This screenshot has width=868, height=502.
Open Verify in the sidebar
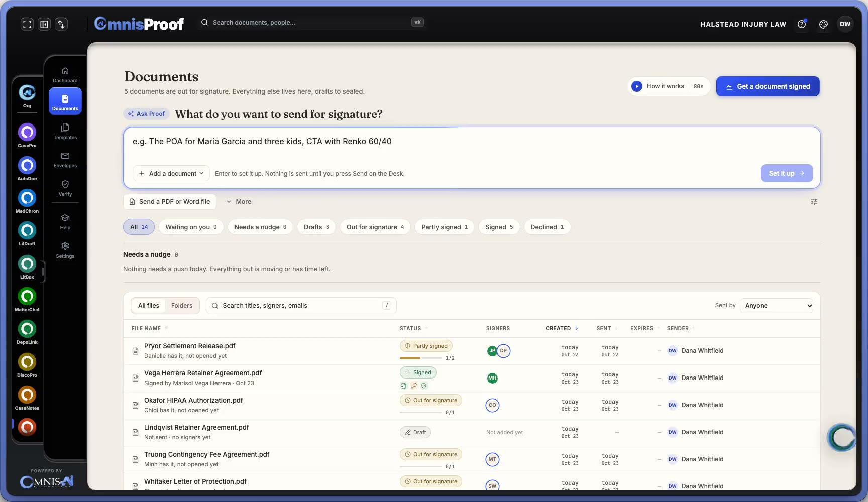click(x=65, y=188)
